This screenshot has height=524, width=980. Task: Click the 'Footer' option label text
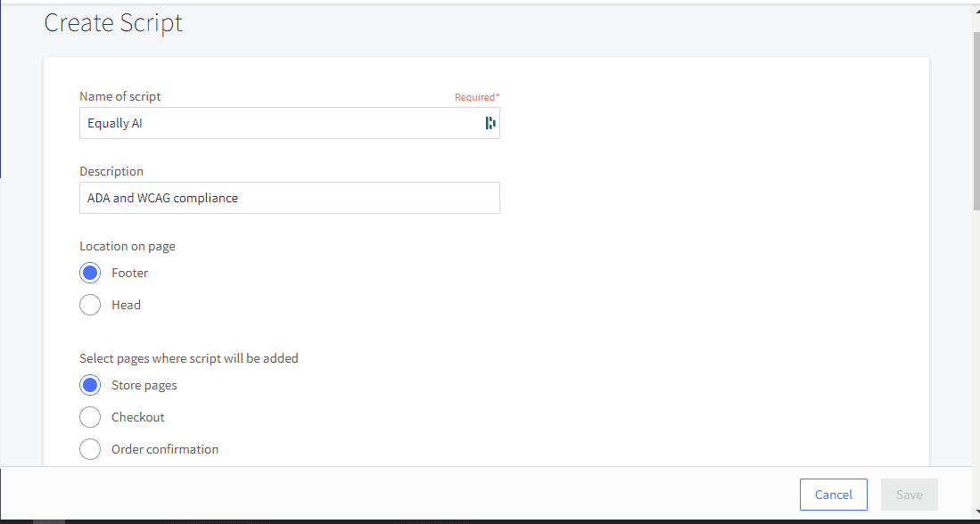point(129,273)
